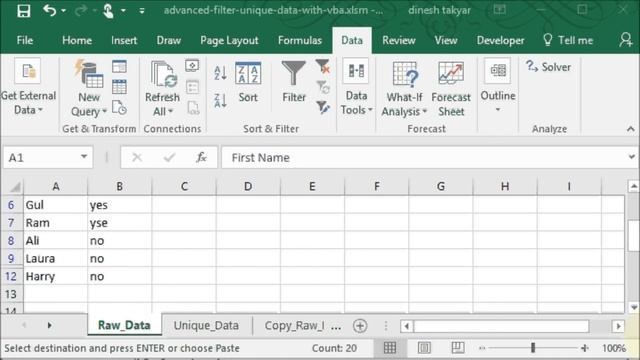This screenshot has height=360, width=640.
Task: Select column B header
Action: (120, 187)
